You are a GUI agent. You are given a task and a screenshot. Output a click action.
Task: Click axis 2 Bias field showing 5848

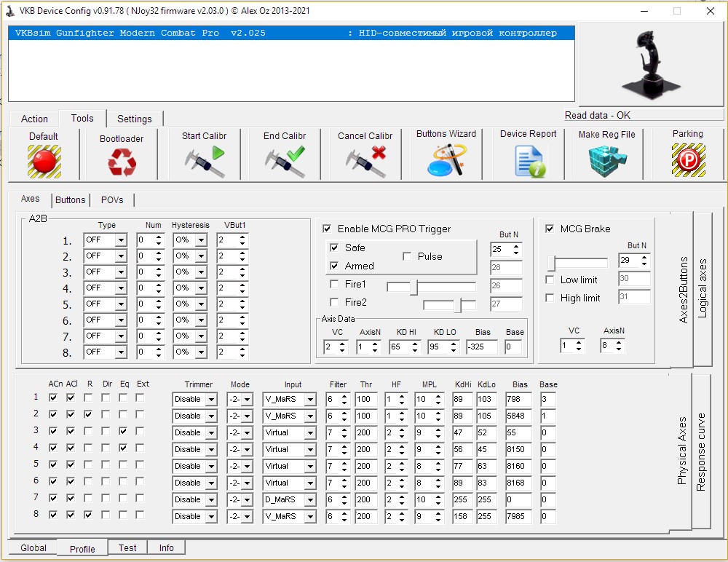pos(518,416)
